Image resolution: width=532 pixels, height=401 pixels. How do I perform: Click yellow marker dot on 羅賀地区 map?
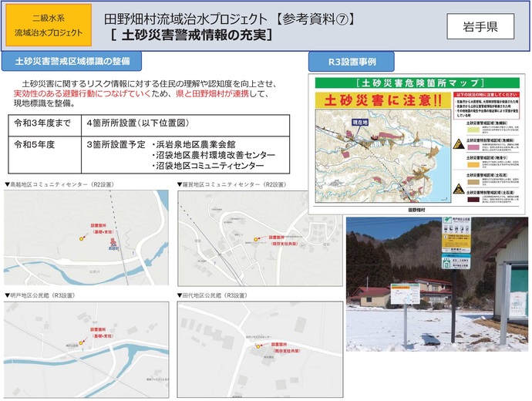[x=256, y=240]
